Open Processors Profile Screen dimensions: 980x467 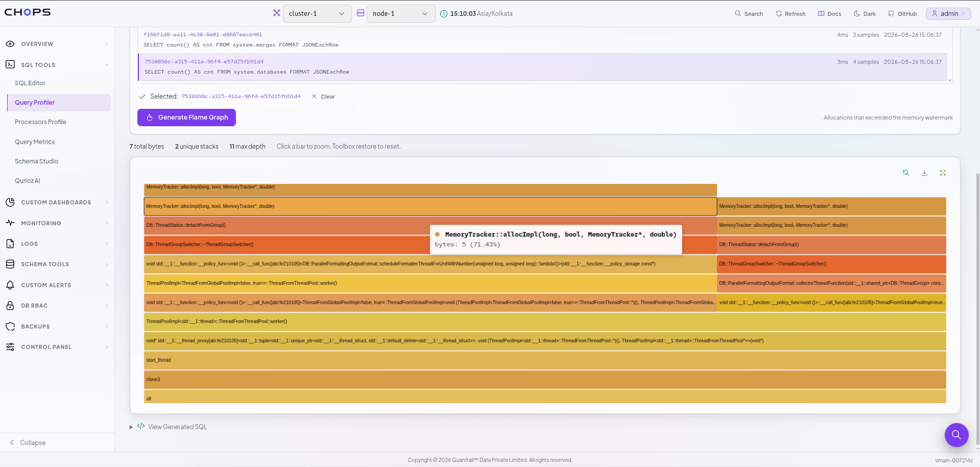click(x=40, y=122)
